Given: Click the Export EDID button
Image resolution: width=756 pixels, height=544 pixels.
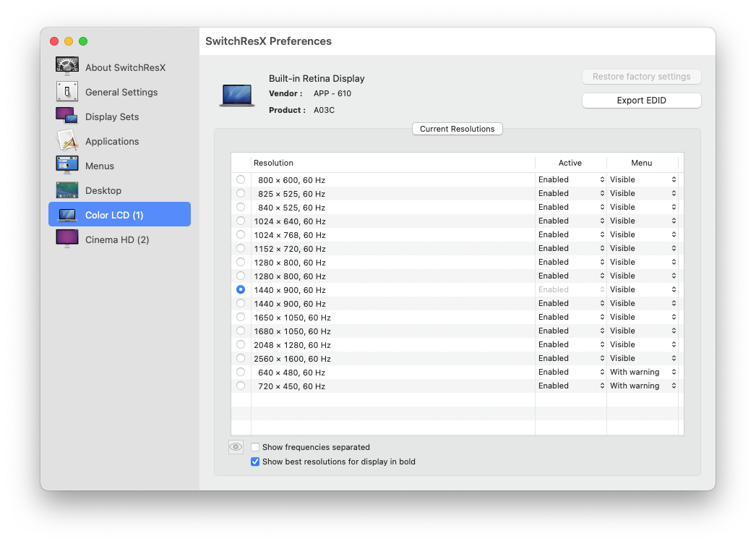Looking at the screenshot, I should coord(641,101).
